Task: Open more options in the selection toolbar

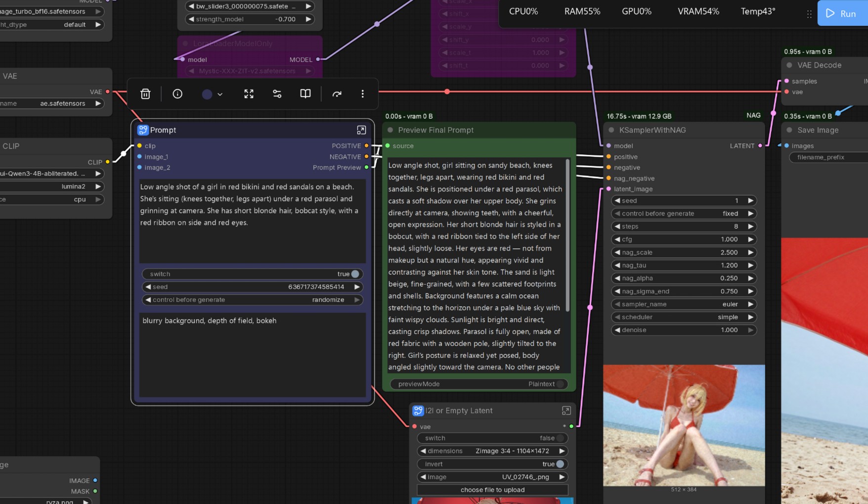Action: click(x=362, y=94)
